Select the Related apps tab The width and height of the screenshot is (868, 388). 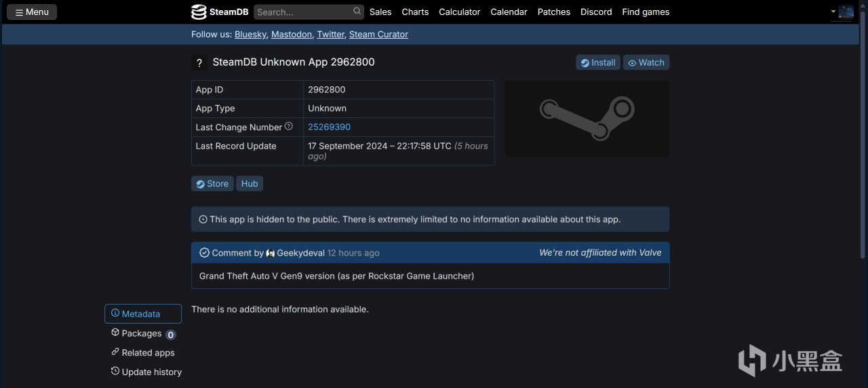(143, 353)
